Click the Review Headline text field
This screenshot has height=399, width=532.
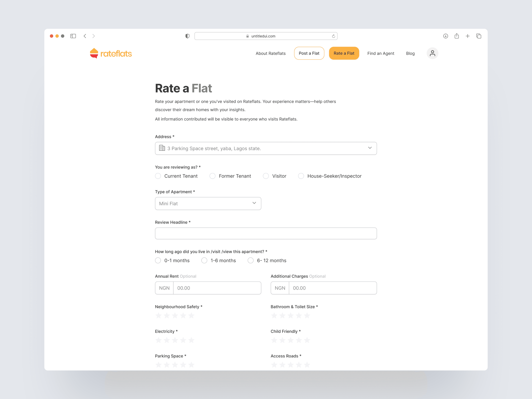[266, 233]
